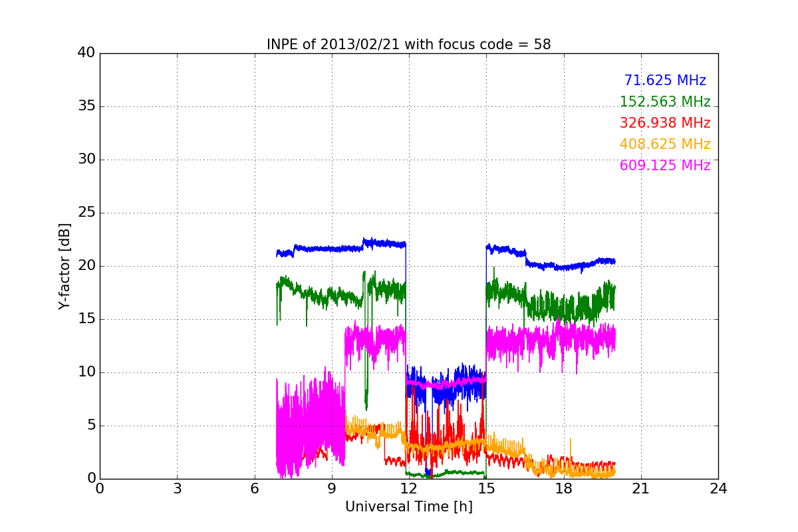Click the 'Y-factor [dB]' axis label
This screenshot has width=798, height=532.
coord(65,266)
